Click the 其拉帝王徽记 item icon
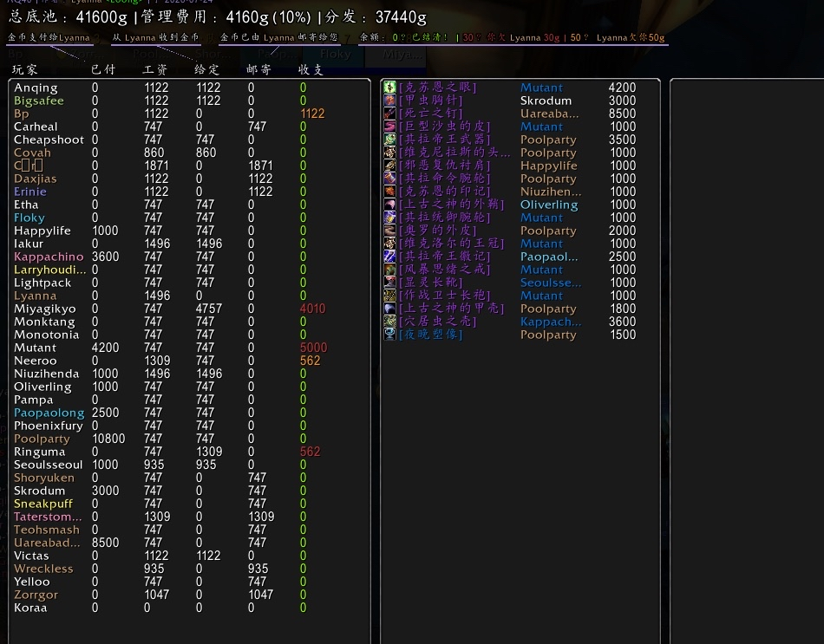 pyautogui.click(x=389, y=257)
